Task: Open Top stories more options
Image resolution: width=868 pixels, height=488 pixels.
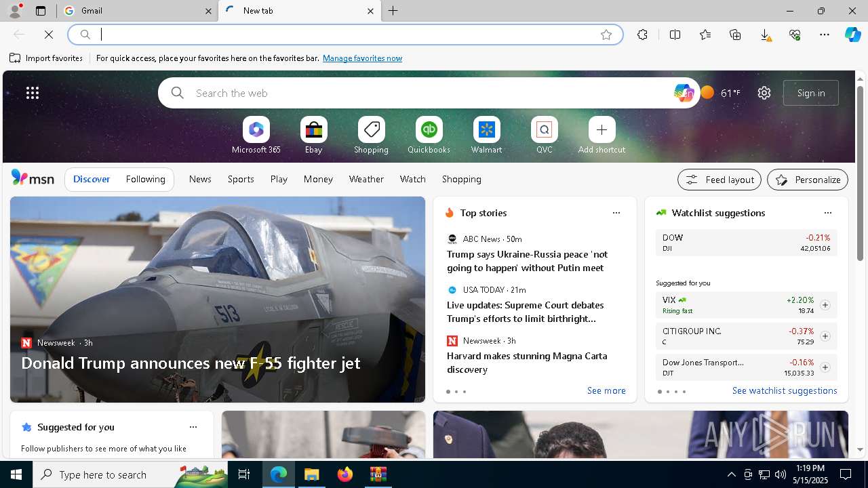Action: 616,213
